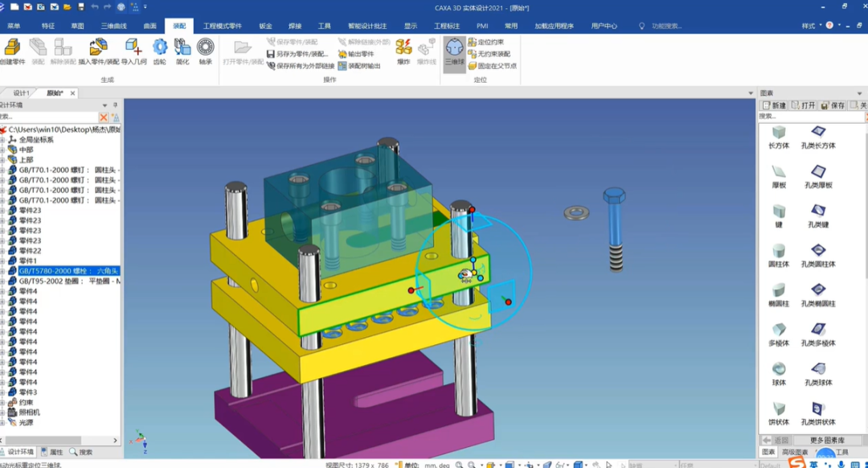Open the 设计1 document tab
This screenshot has height=468, width=868.
pos(21,93)
